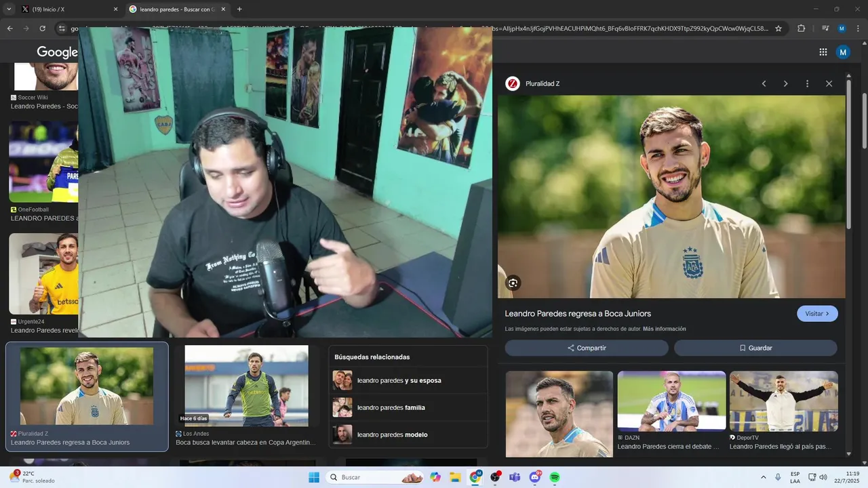Image resolution: width=868 pixels, height=488 pixels.
Task: Close the image preview panel
Action: point(829,83)
